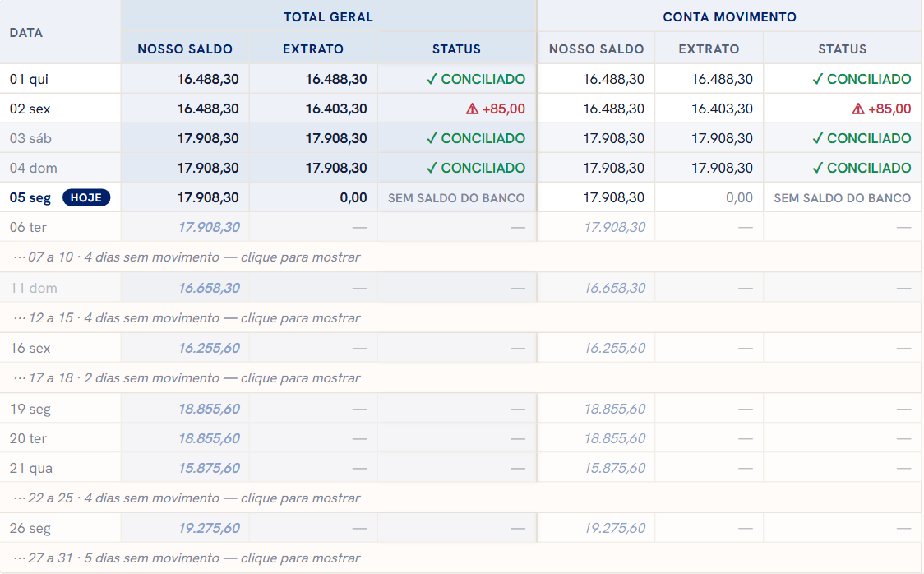Click Conta Movimento extrato 0,00 on 05 seg

coord(740,197)
